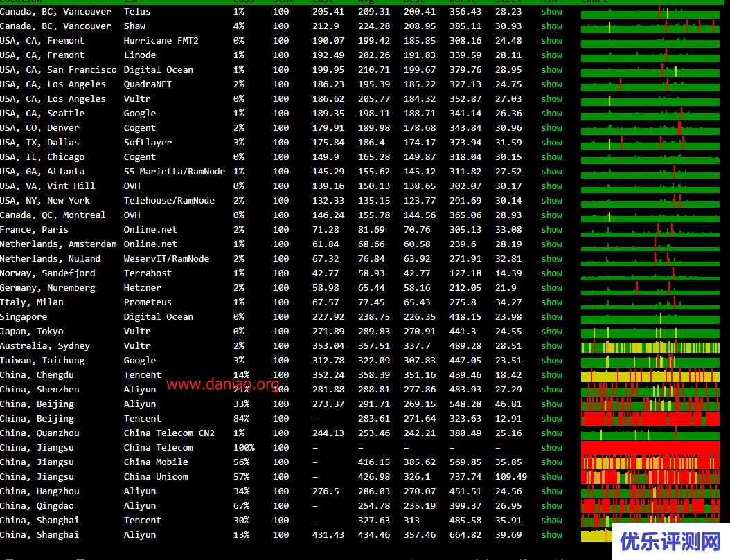Click the Sandefjord Terrahost latency chart
This screenshot has height=560, width=730.
click(x=650, y=274)
